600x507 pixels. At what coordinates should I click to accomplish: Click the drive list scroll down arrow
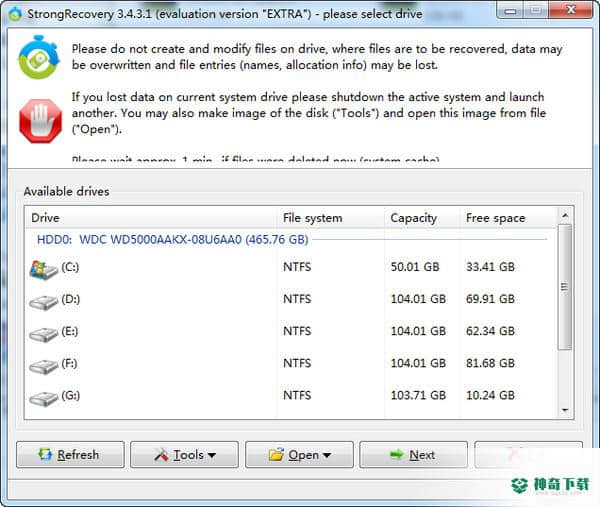point(565,411)
